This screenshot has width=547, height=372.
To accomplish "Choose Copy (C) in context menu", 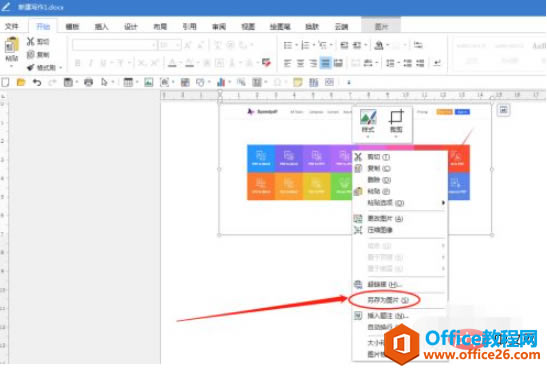I will point(379,169).
